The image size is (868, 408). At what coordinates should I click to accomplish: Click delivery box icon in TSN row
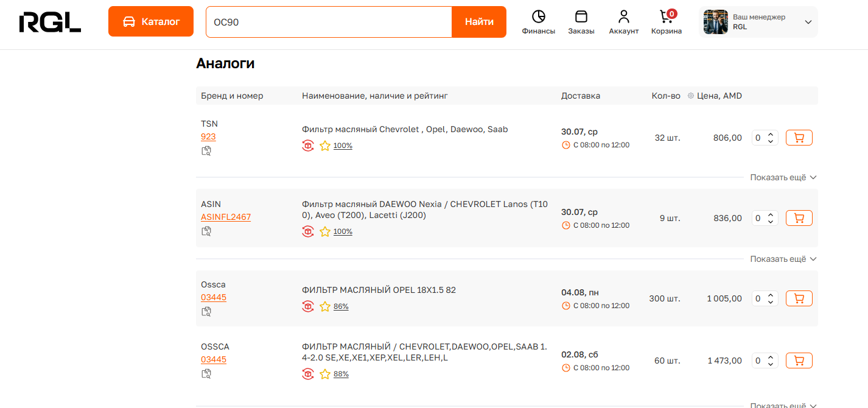click(308, 146)
